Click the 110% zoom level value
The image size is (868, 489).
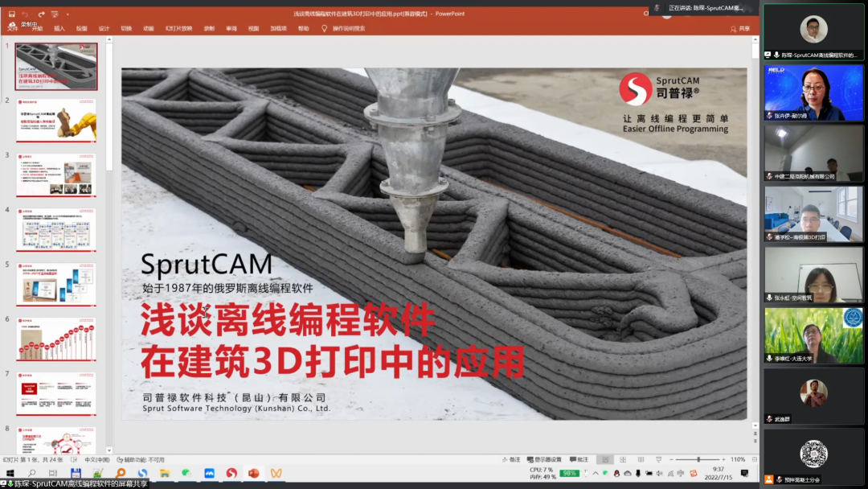point(738,460)
